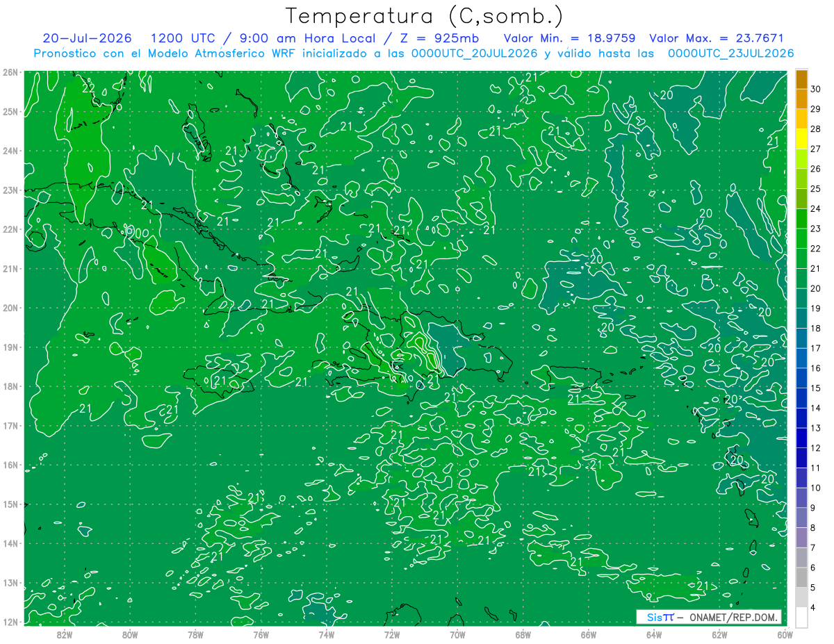Viewport: 834px width, 644px height.
Task: Click the '14N' latitude axis label
Action: click(x=10, y=543)
